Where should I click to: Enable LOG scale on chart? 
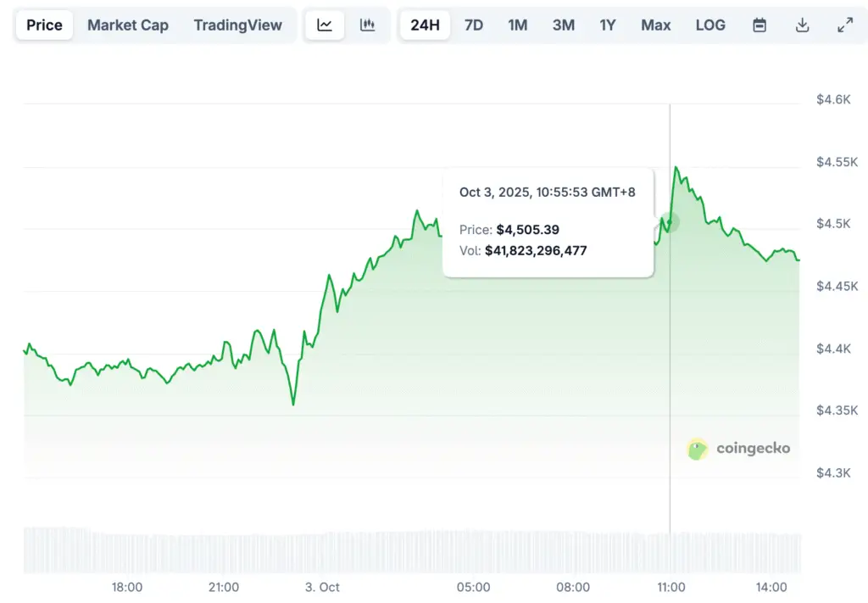tap(710, 25)
